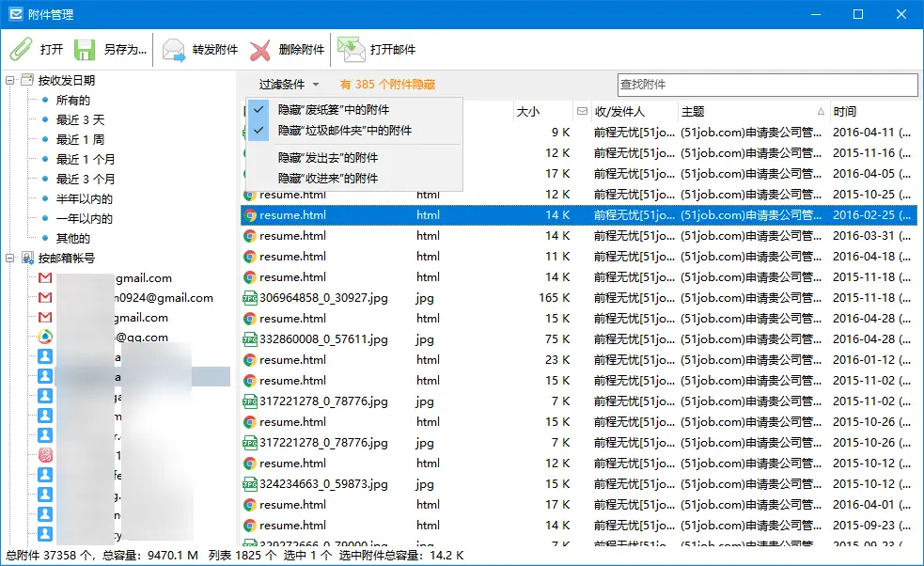
Task: Click Chrome icon of resume.html dated 2016-04-18
Action: pos(250,257)
